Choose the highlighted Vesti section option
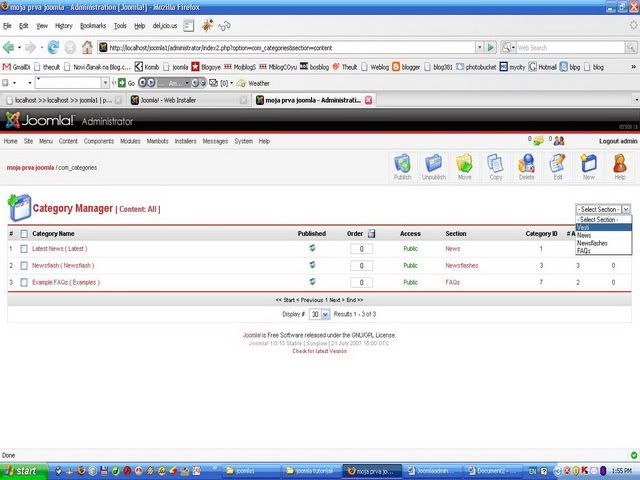 click(x=603, y=227)
